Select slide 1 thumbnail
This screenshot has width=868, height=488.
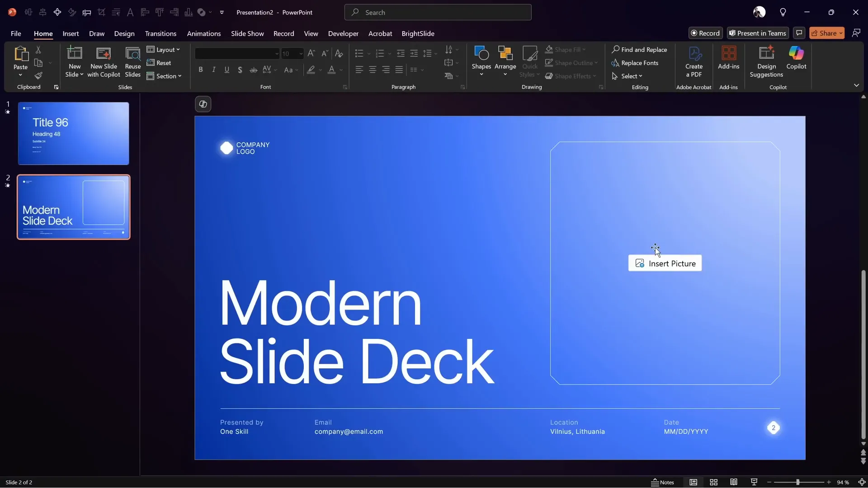coord(73,133)
